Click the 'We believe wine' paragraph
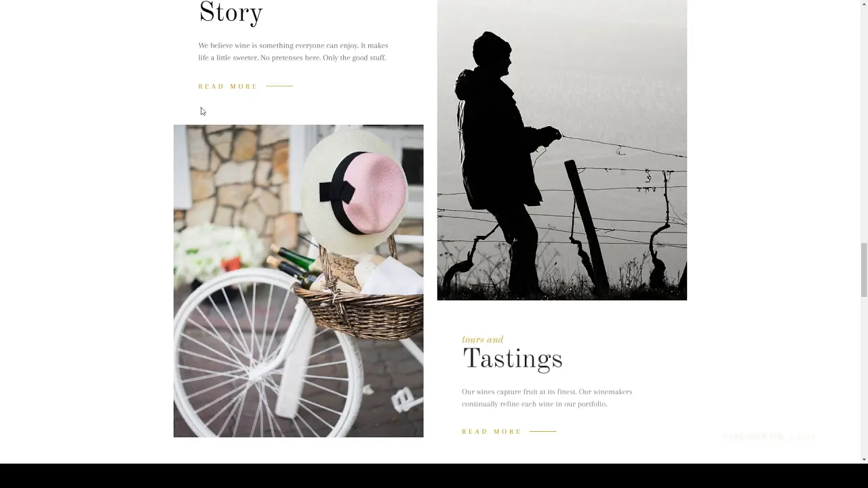 click(x=293, y=52)
